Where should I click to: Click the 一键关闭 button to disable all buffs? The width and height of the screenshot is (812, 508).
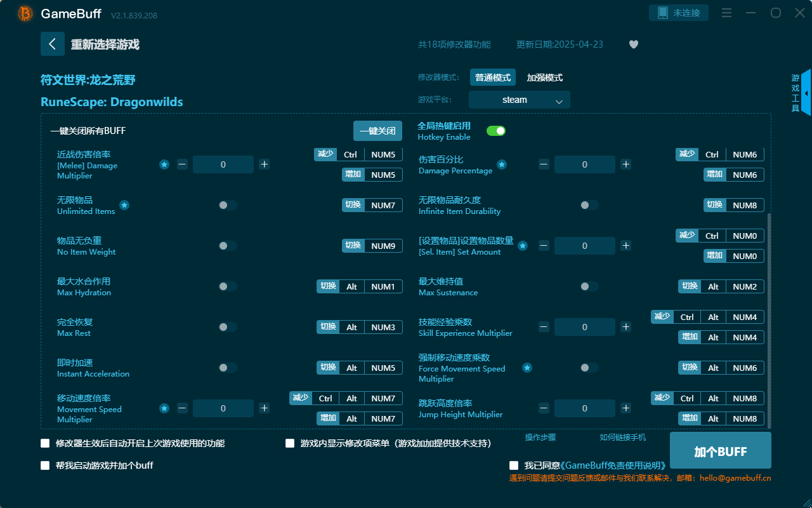(x=379, y=131)
